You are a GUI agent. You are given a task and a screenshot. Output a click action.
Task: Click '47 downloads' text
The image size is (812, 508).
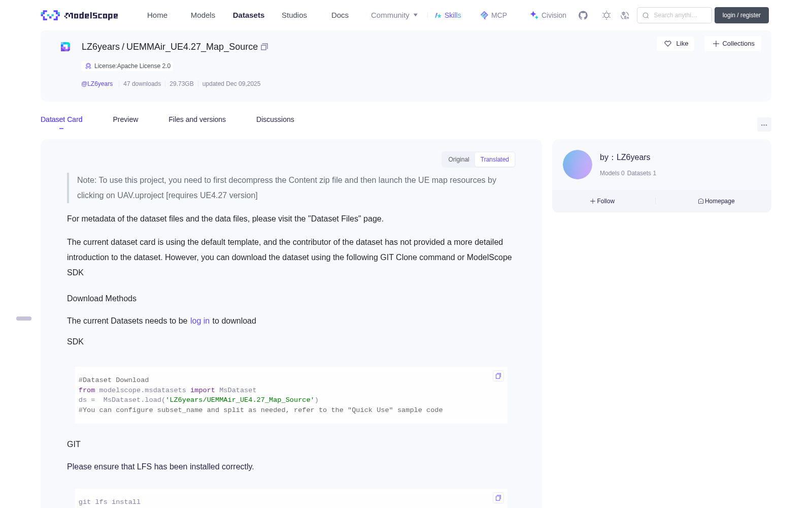click(x=142, y=84)
